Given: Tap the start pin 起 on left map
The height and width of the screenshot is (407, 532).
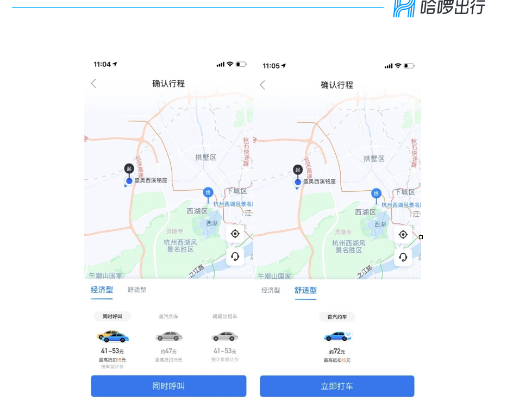Looking at the screenshot, I should tap(129, 169).
